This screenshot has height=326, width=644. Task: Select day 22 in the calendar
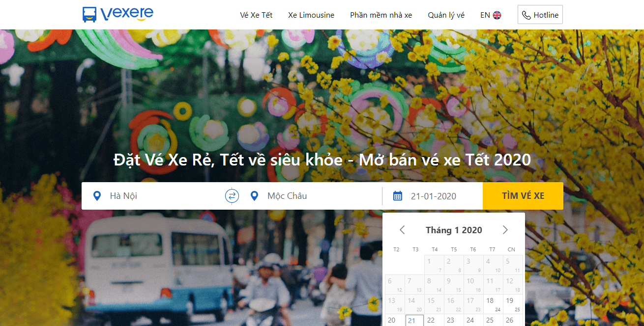click(434, 321)
